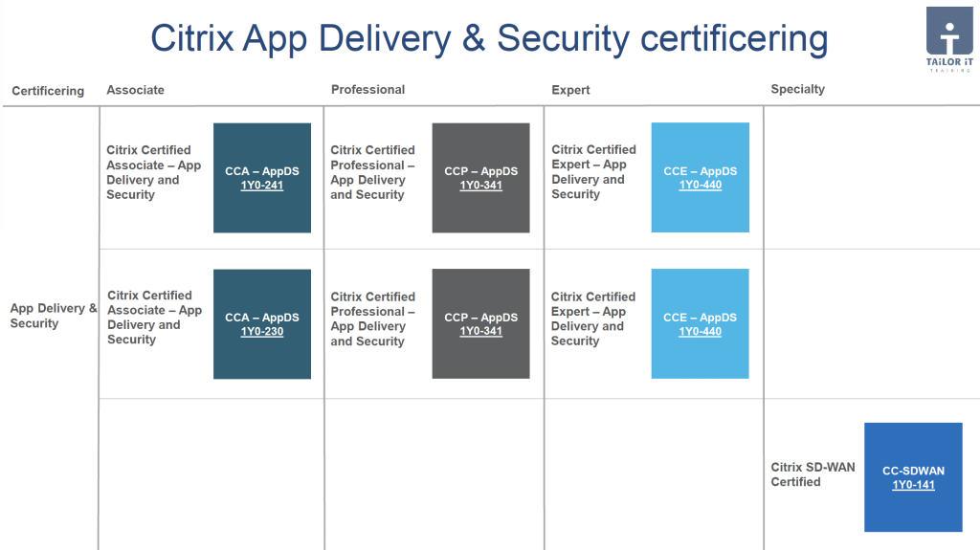This screenshot has height=550, width=980.
Task: Click the 'App Delivery & Security' row label
Action: (x=54, y=316)
